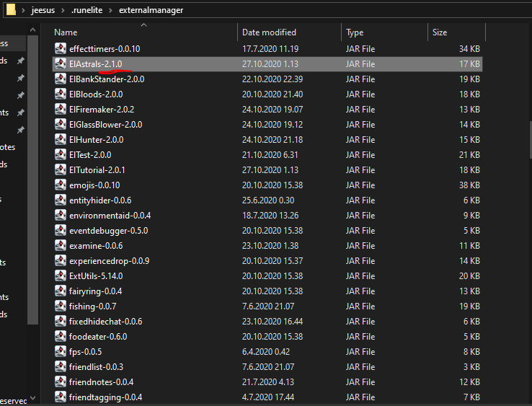
Task: Go to the .runelite breadcrumb folder
Action: [87, 10]
